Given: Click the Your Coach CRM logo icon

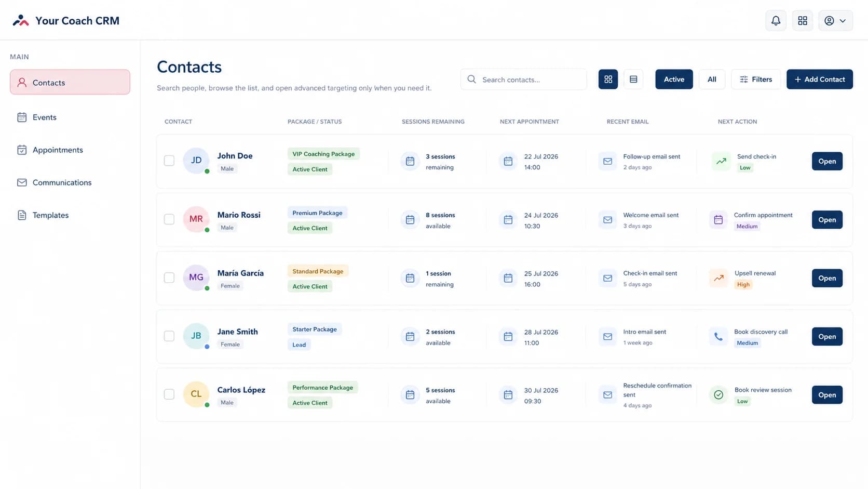Looking at the screenshot, I should click(x=21, y=21).
